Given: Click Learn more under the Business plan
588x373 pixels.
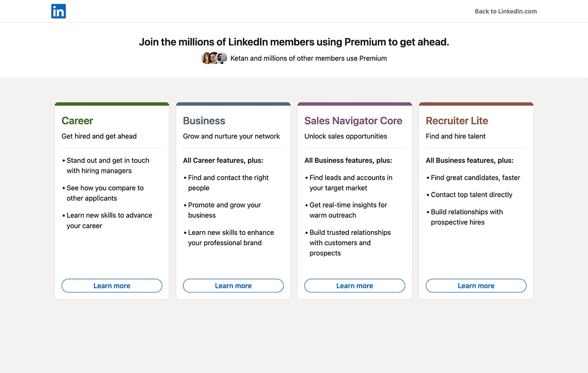Looking at the screenshot, I should tap(233, 285).
